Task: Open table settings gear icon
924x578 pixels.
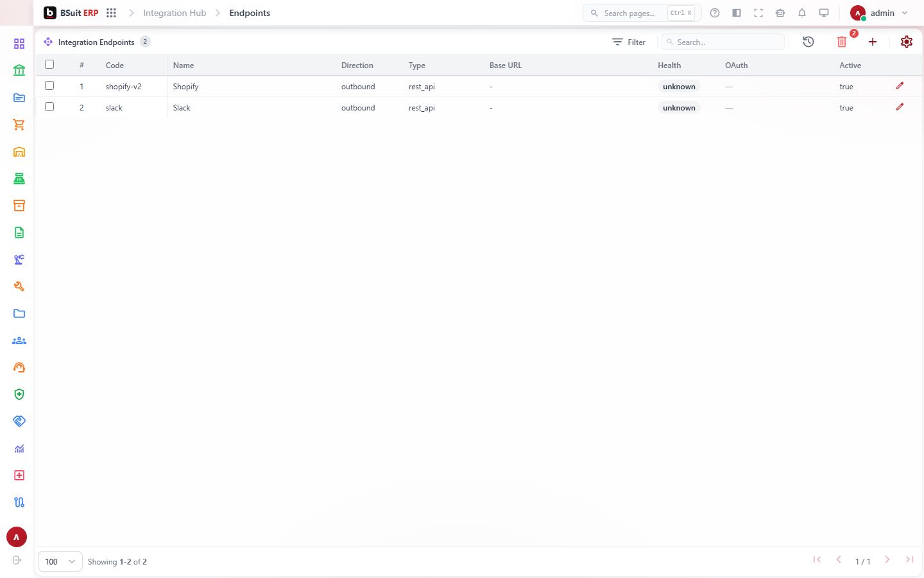Action: (x=907, y=42)
